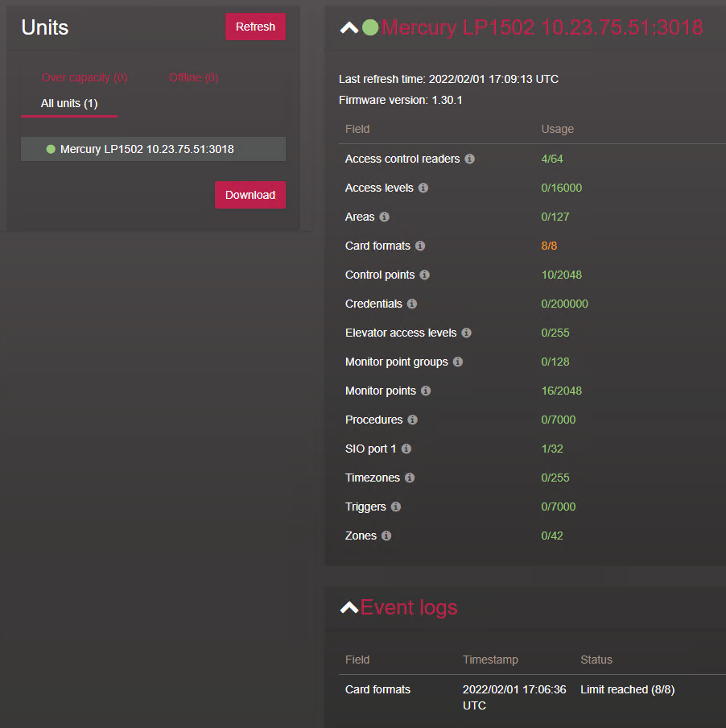Click info icon beside Triggers

coord(396,507)
